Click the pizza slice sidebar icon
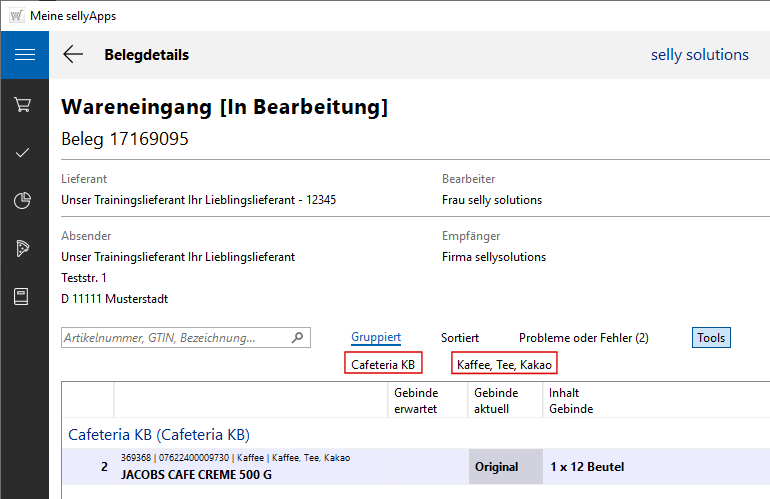The height and width of the screenshot is (499, 770). point(24,248)
